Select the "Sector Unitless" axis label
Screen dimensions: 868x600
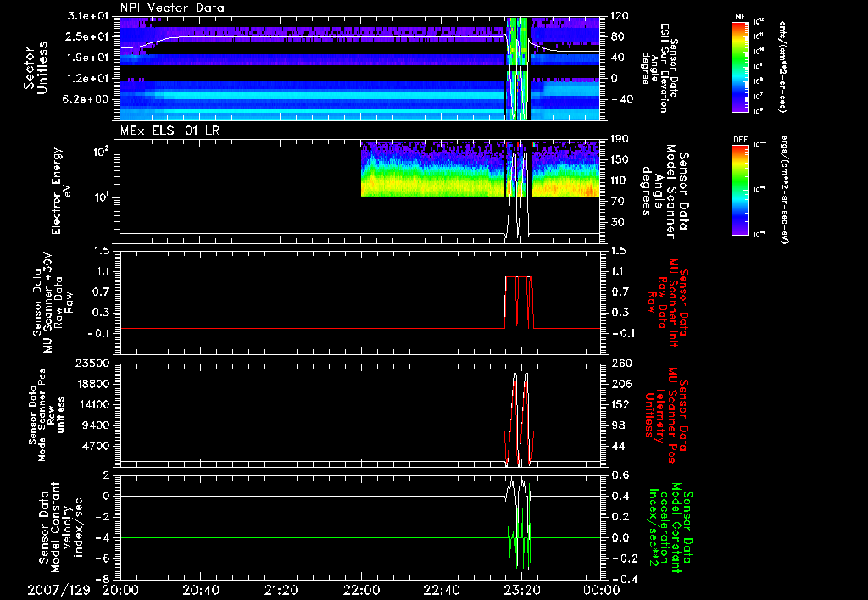pos(36,68)
